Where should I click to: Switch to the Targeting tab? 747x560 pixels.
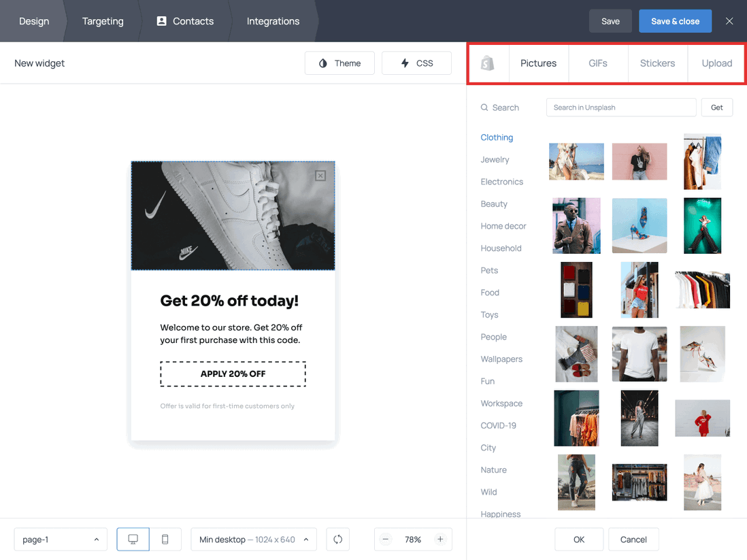(102, 20)
